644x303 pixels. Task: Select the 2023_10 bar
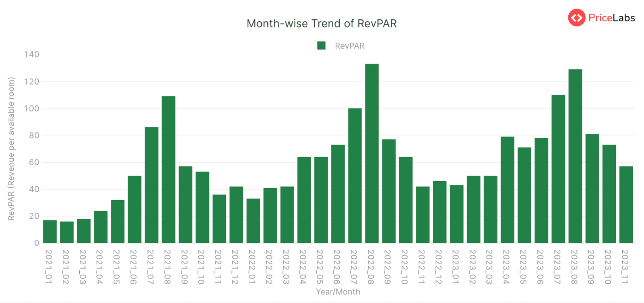tap(609, 194)
